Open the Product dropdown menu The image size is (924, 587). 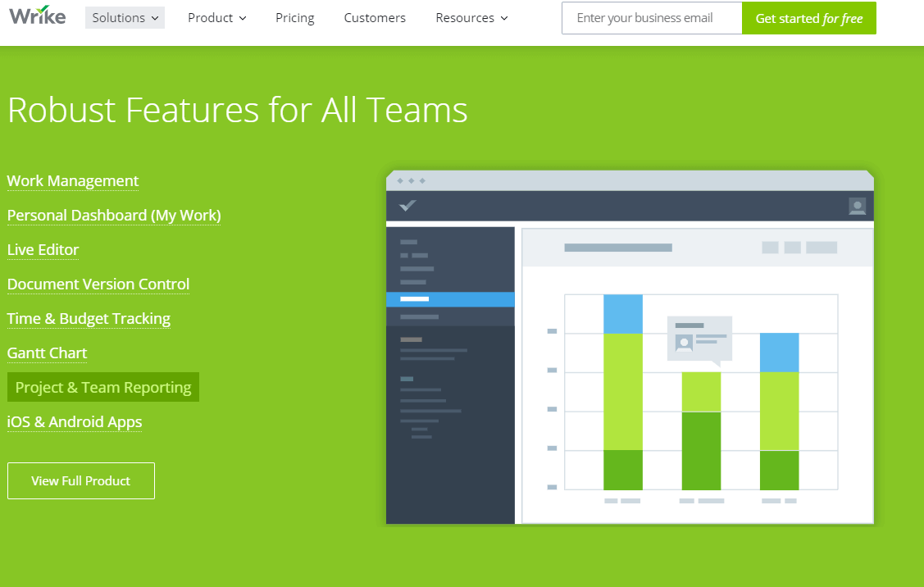point(216,17)
